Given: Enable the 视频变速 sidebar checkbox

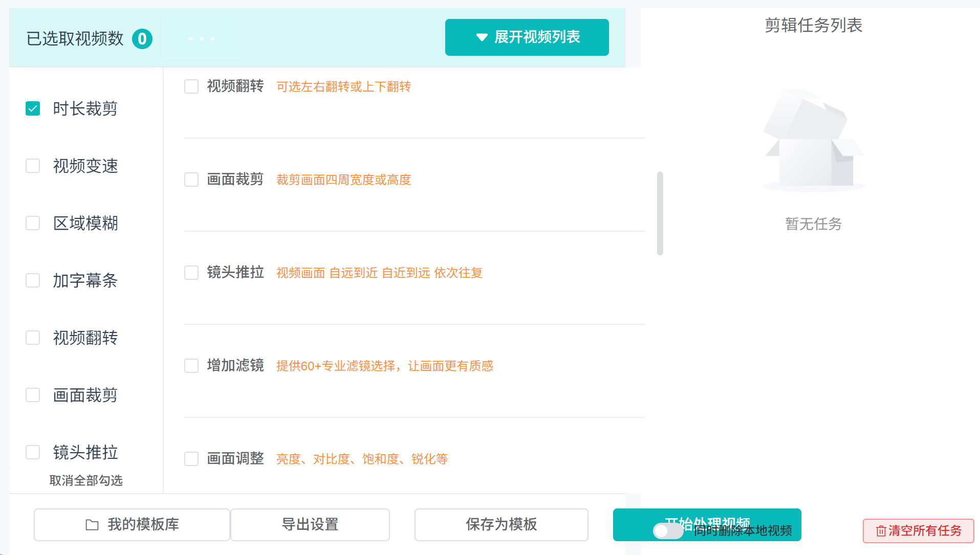Looking at the screenshot, I should [33, 166].
